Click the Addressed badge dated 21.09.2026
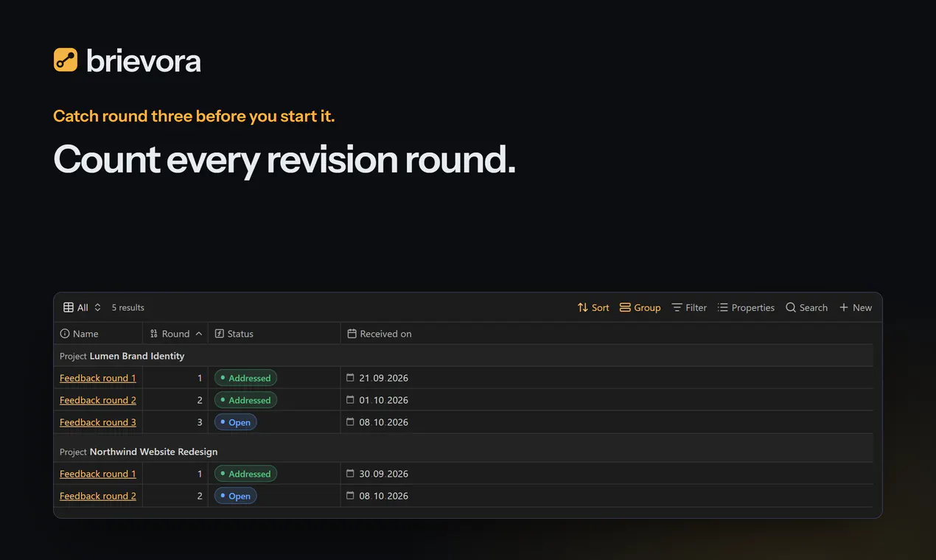The height and width of the screenshot is (560, 936). point(245,378)
